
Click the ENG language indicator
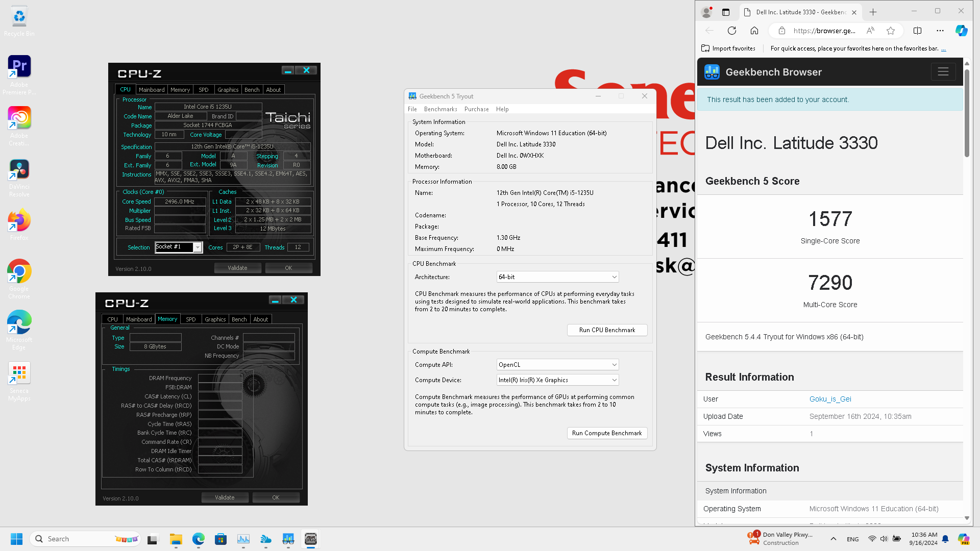coord(852,539)
